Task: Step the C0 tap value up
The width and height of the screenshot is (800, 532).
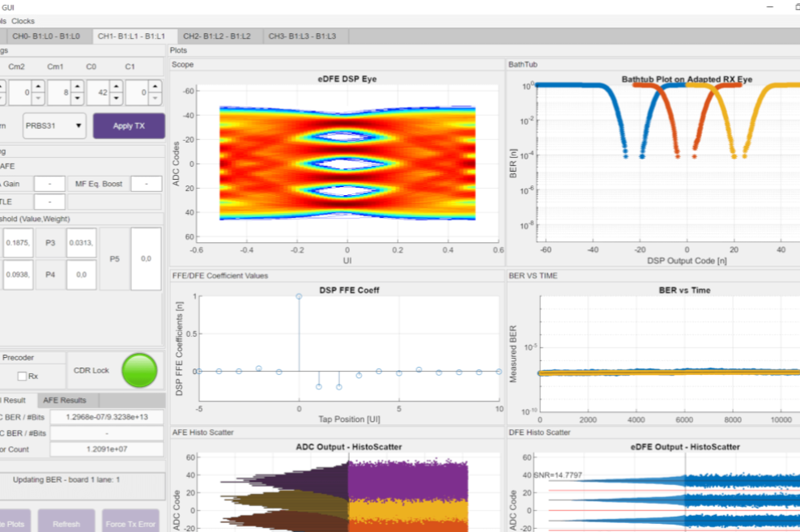Action: click(x=117, y=86)
